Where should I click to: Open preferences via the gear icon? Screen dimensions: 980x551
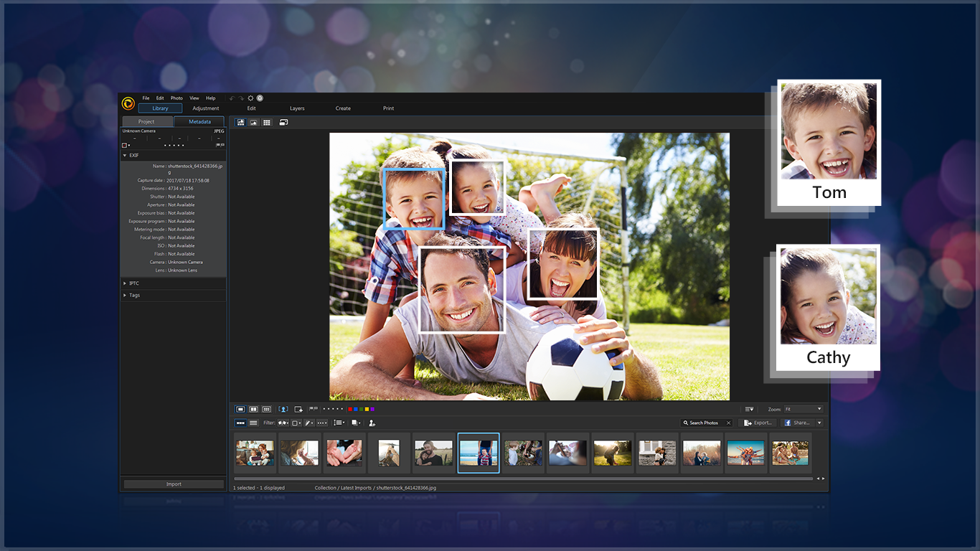250,98
